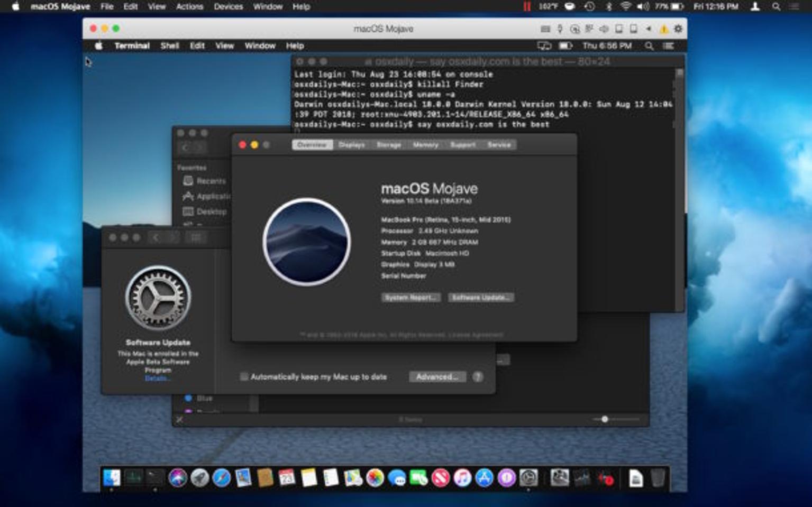
Task: Click Advanced button in Software Update
Action: click(x=437, y=376)
